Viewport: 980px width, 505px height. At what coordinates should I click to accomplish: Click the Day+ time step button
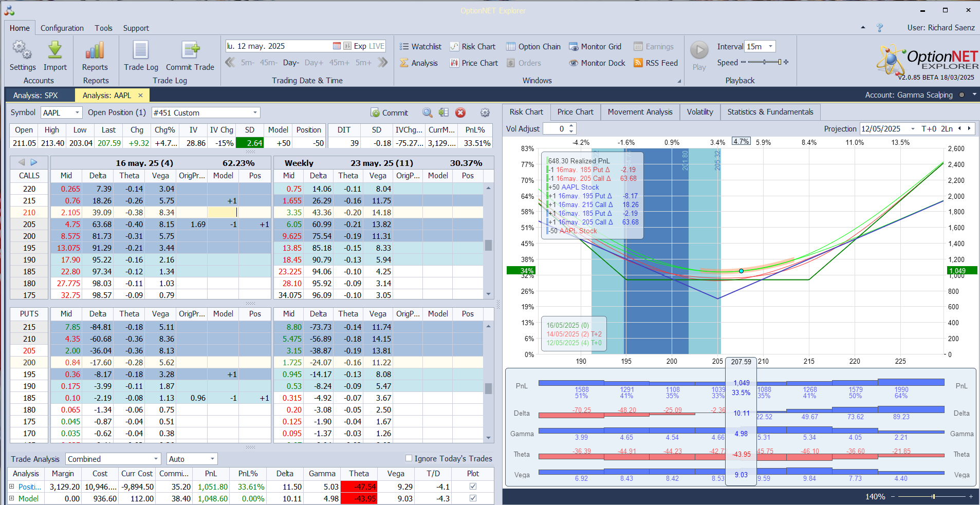tap(313, 63)
